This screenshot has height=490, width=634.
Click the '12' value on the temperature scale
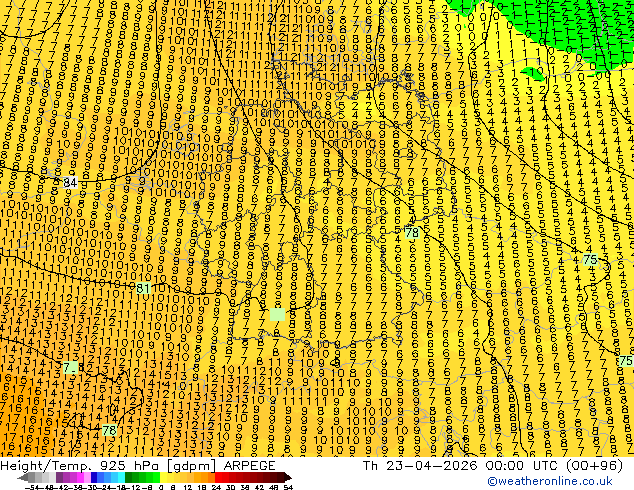point(187,488)
